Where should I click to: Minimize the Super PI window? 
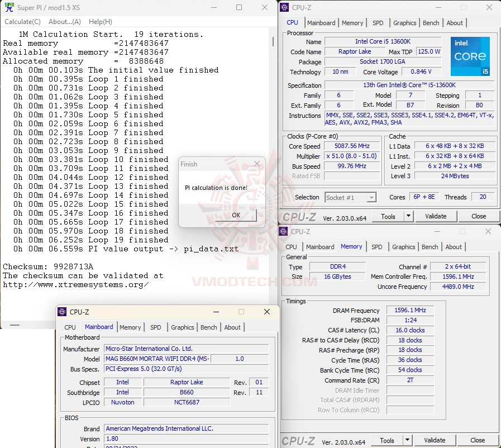[x=214, y=7]
